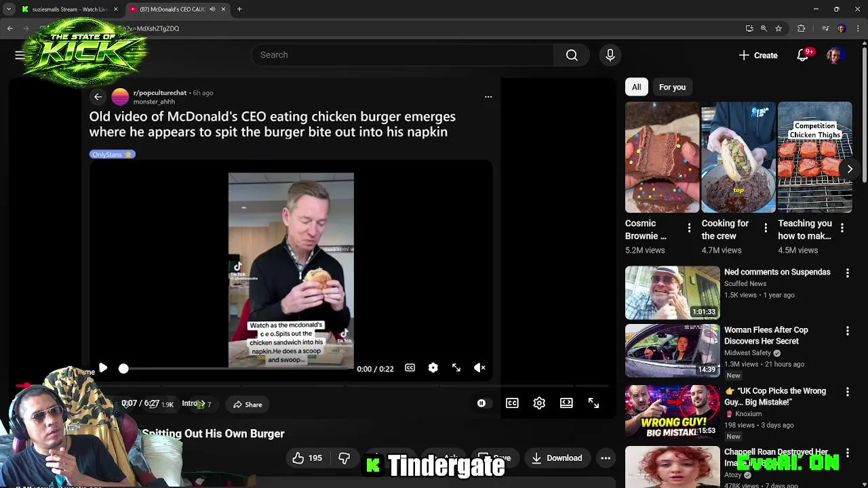868x488 pixels.
Task: Open the Cosmic Brownie short thumbnail
Action: (662, 157)
